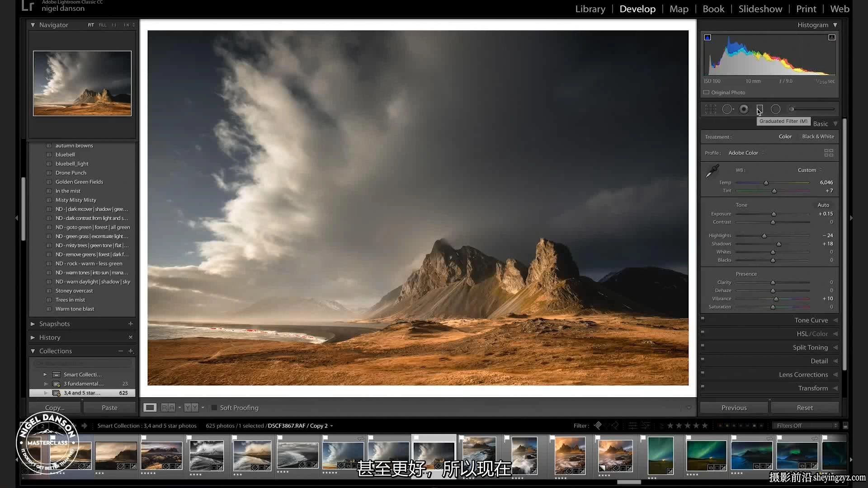Screen dimensions: 868x488
Task: Toggle Split Toning panel switch
Action: point(703,345)
